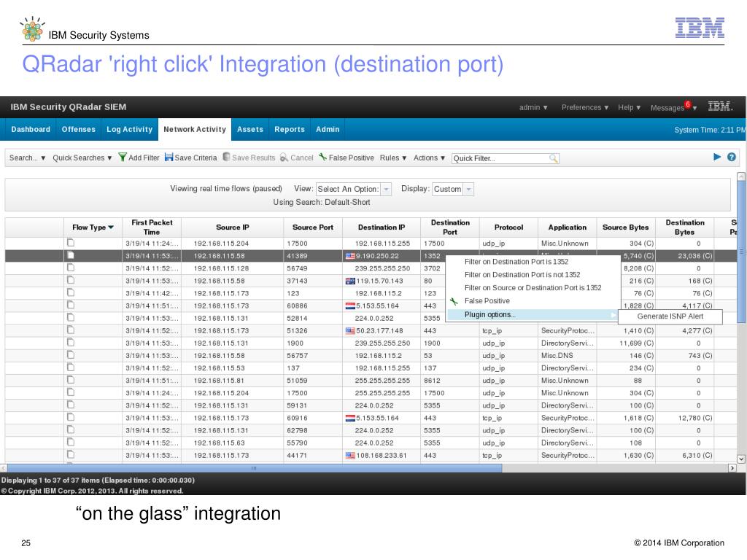Open the View 'Select An Option' combo box
Viewport: 747px width, 560px height.
pyautogui.click(x=354, y=189)
